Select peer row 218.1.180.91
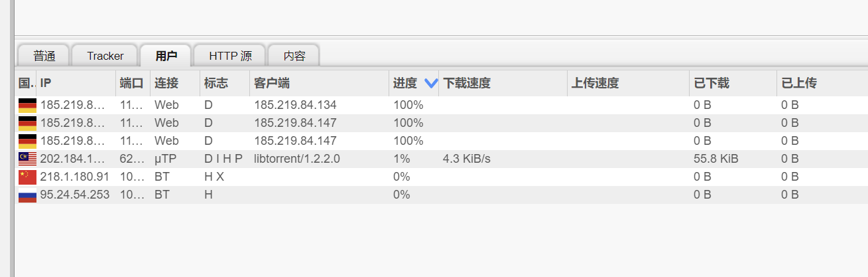Viewport: 868px width, 277px height. coord(441,177)
